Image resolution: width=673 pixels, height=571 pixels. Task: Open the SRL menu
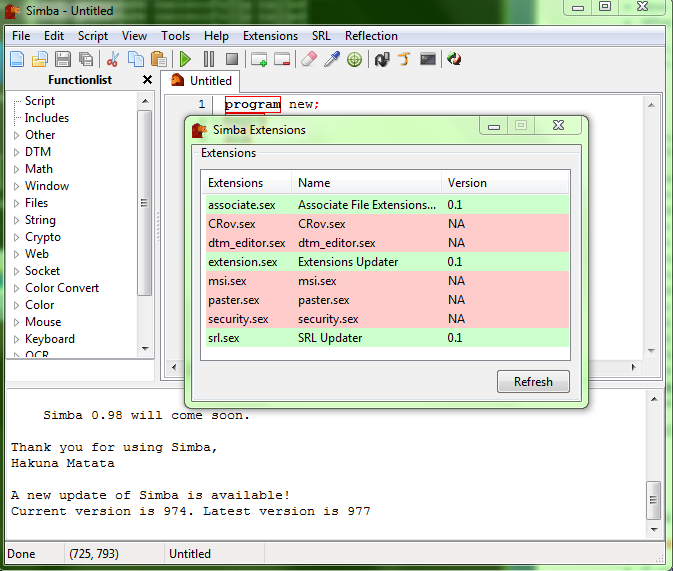[321, 36]
